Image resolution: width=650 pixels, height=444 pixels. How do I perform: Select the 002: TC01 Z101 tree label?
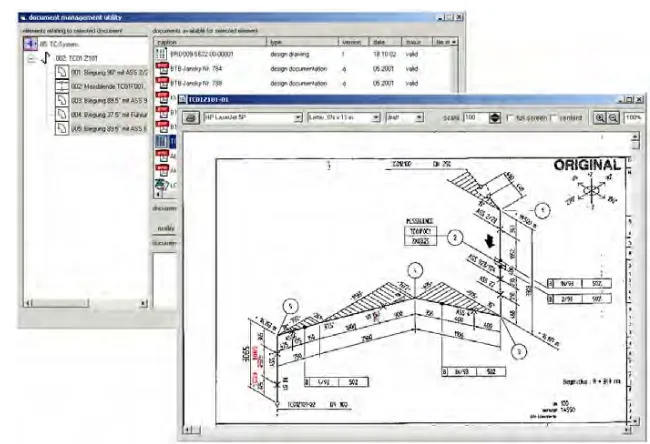[76, 58]
